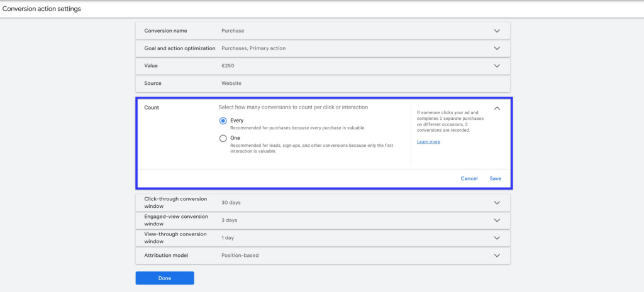Click the View-through conversion window label
Screen dimensions: 644x292
(x=175, y=238)
